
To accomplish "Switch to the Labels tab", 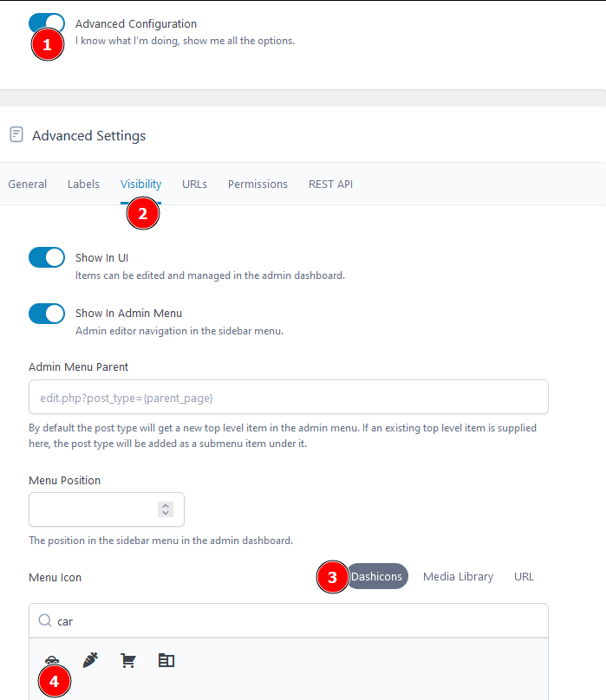I will tap(83, 184).
